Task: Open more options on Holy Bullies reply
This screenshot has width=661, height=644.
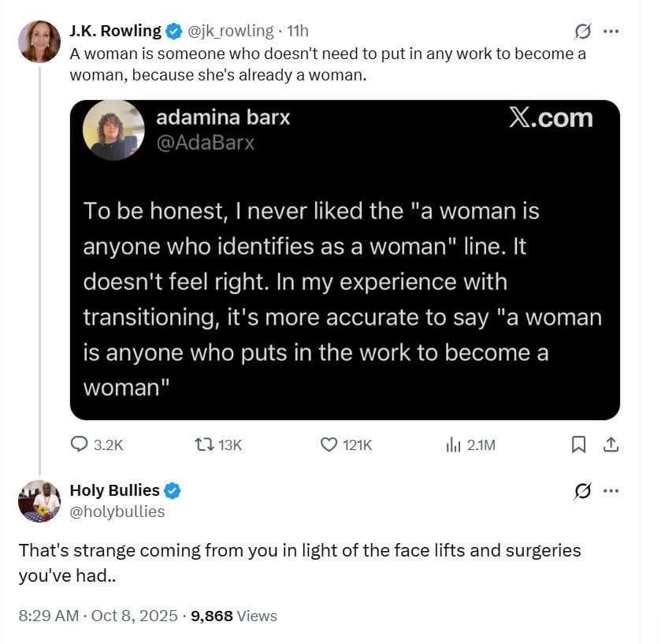Action: click(x=611, y=491)
